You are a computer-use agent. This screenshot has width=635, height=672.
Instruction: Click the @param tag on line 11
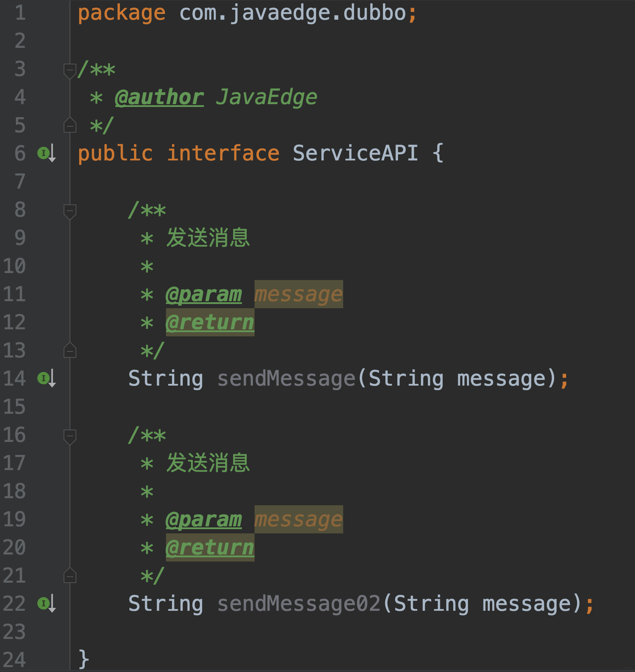pyautogui.click(x=204, y=294)
